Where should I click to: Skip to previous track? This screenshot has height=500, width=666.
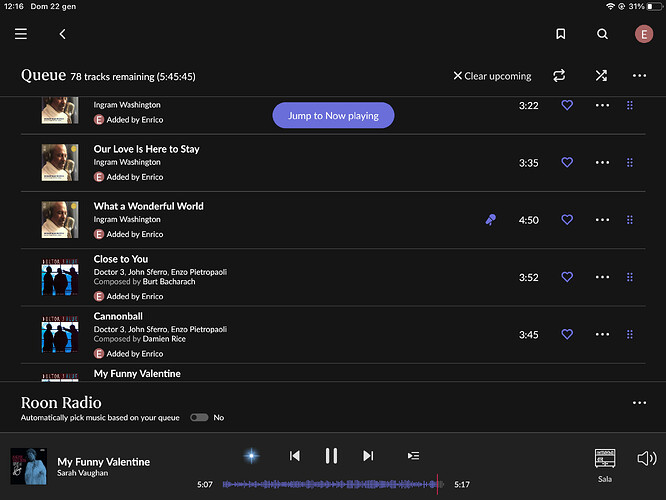point(295,456)
